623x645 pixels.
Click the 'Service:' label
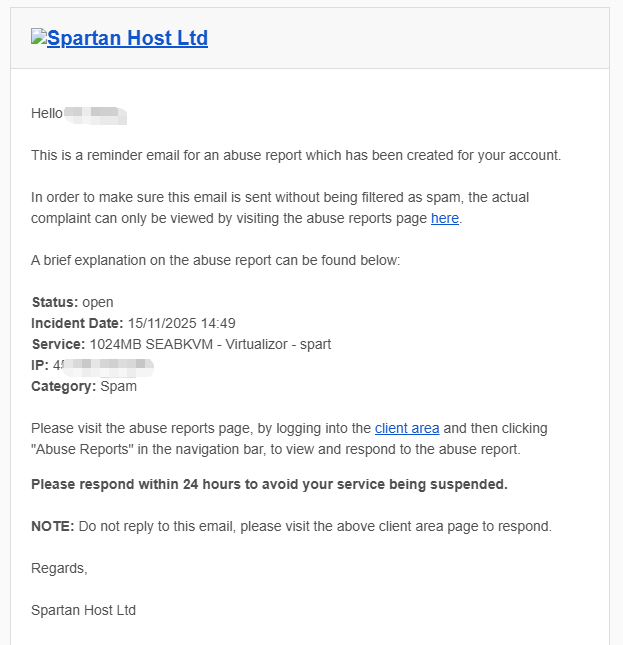(58, 344)
